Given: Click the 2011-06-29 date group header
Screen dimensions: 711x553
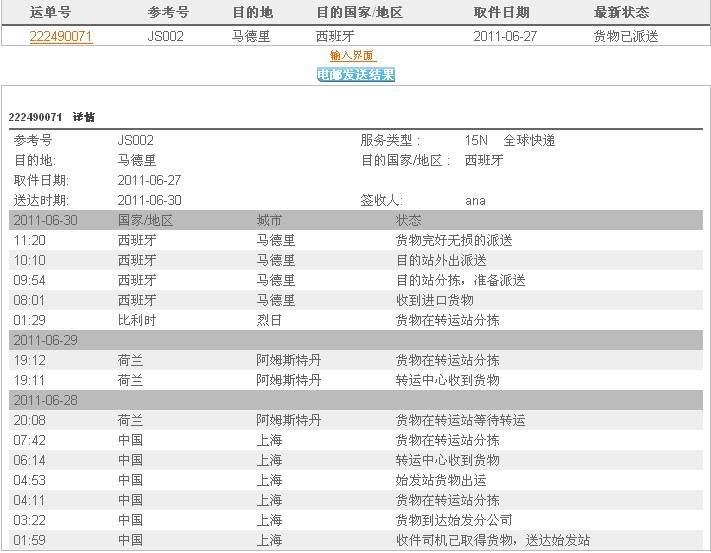Looking at the screenshot, I should 46,340.
